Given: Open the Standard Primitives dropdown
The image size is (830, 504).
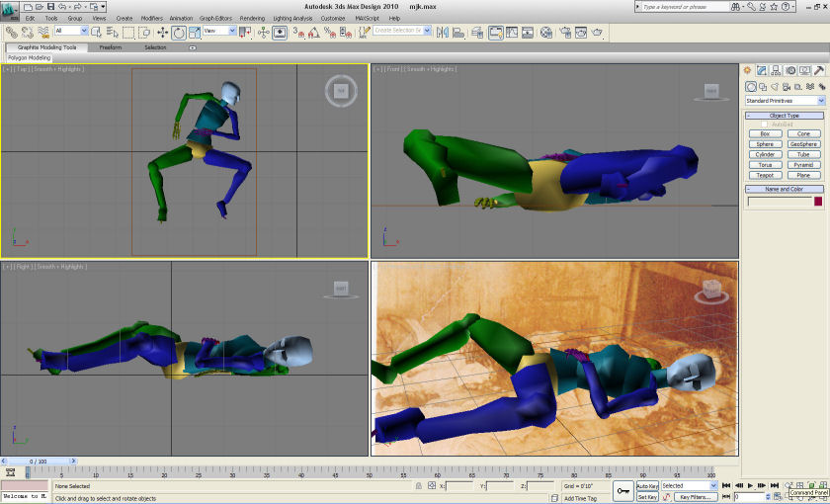Looking at the screenshot, I should [x=785, y=101].
